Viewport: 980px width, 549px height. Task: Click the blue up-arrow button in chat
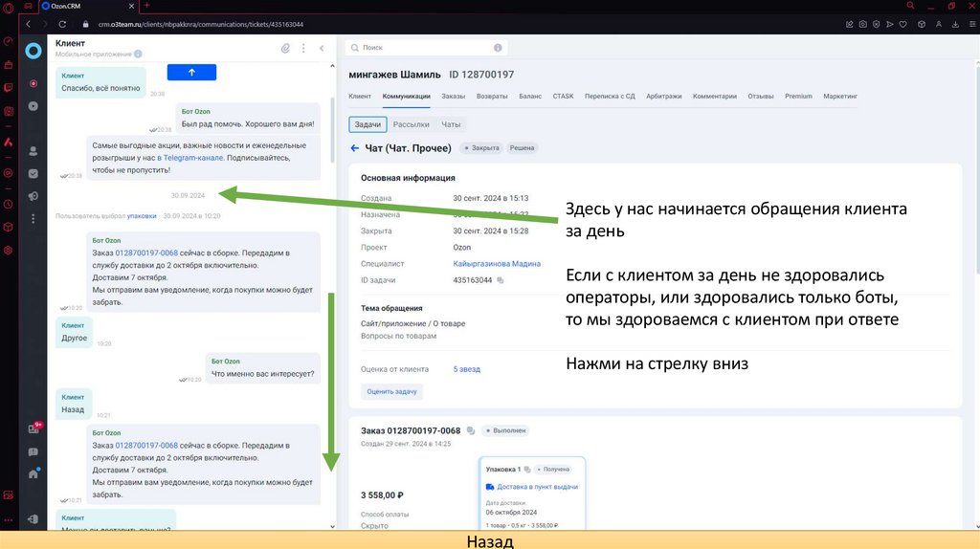coord(191,73)
